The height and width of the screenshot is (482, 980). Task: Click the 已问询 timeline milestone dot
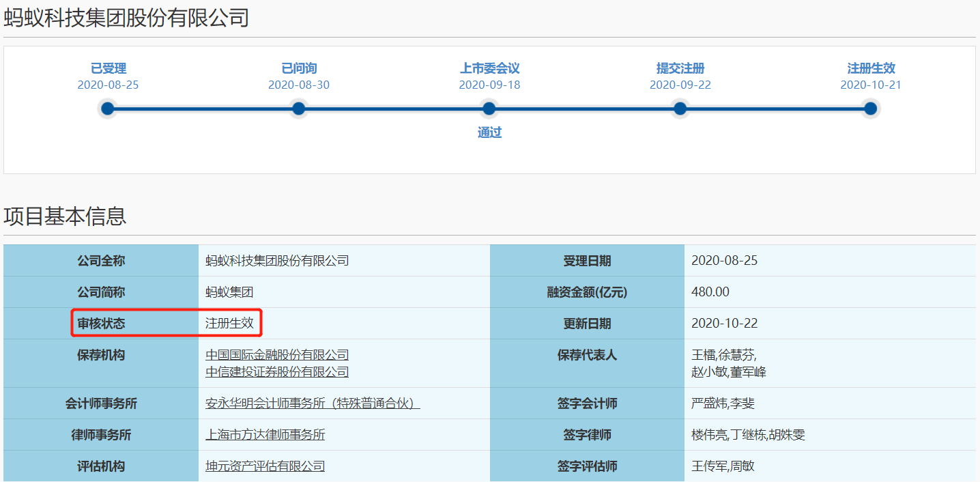[298, 109]
